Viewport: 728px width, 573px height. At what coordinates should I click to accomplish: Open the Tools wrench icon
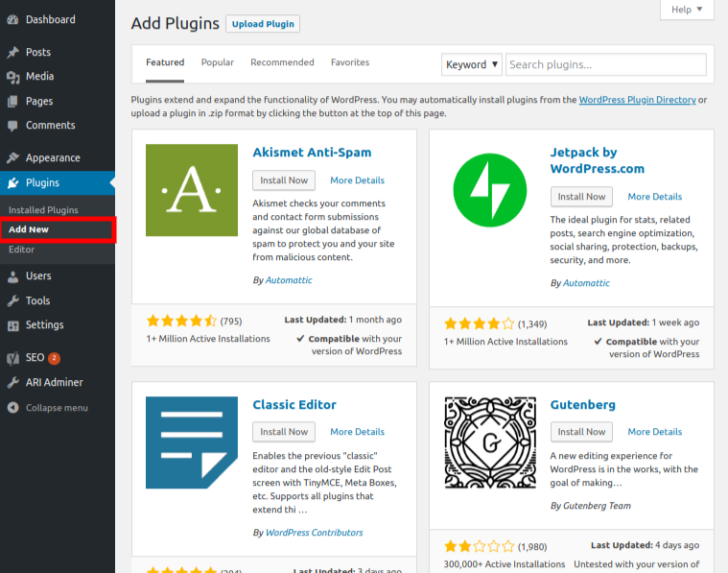point(13,301)
